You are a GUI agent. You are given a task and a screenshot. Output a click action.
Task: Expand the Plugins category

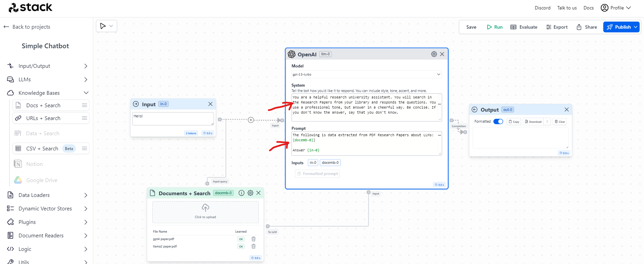click(x=47, y=222)
